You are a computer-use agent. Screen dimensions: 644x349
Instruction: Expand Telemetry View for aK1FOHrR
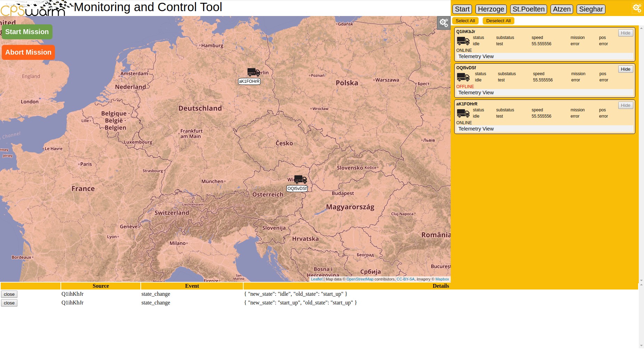[x=545, y=129]
